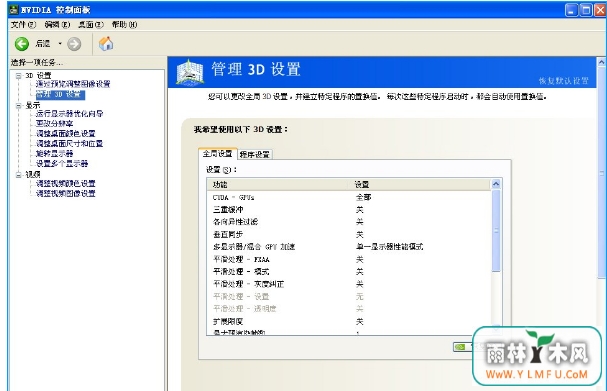The image size is (607, 391).
Task: Open the Back history dropdown arrow
Action: [x=60, y=43]
